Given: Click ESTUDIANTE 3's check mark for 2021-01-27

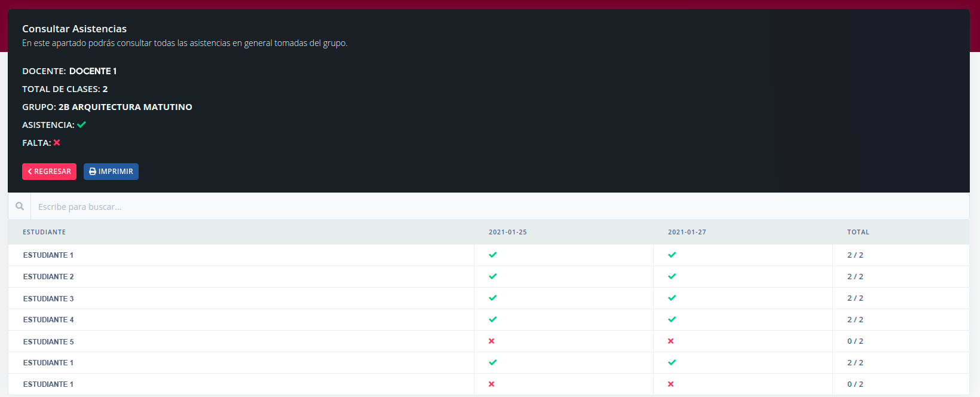Looking at the screenshot, I should click(672, 298).
